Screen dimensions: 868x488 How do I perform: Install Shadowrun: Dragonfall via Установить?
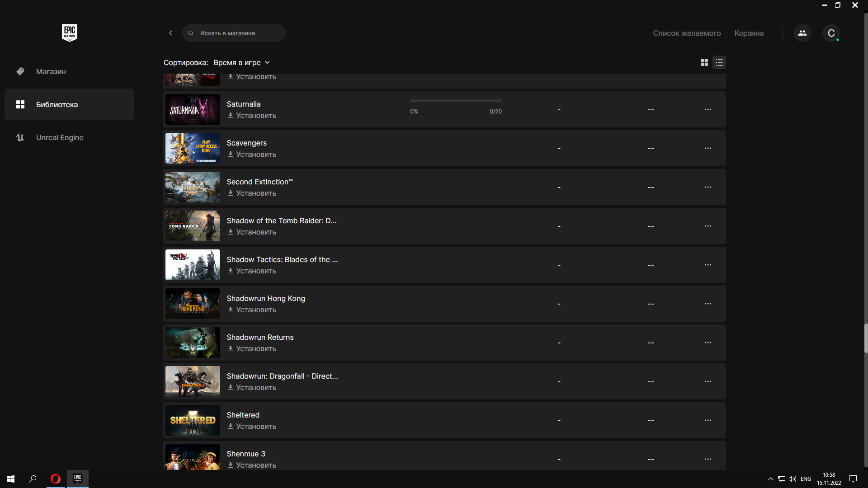coord(252,388)
